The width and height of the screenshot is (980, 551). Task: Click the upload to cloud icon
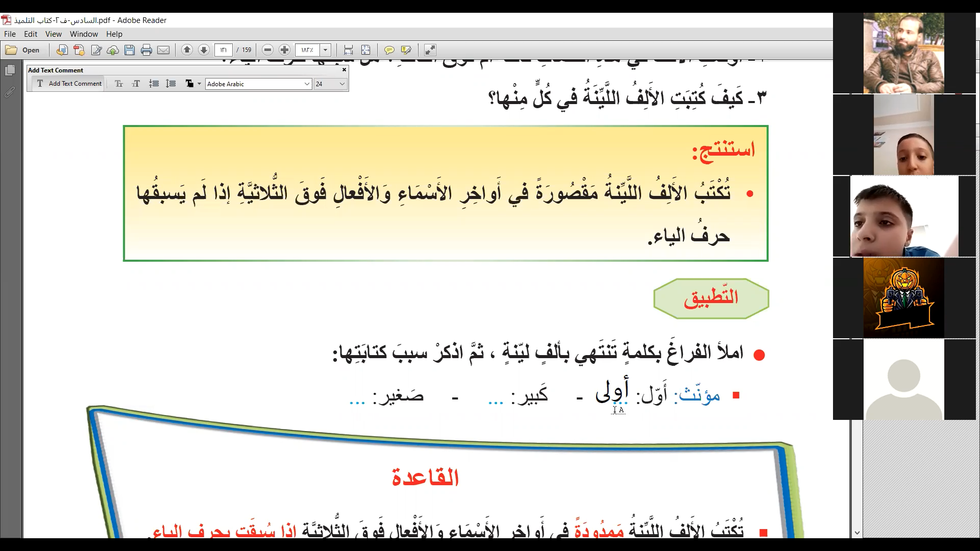(113, 50)
